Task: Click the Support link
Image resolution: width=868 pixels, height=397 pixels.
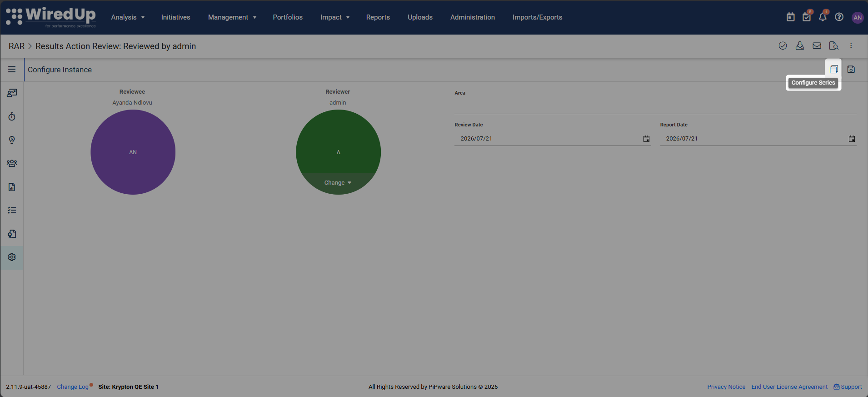Action: tap(848, 387)
